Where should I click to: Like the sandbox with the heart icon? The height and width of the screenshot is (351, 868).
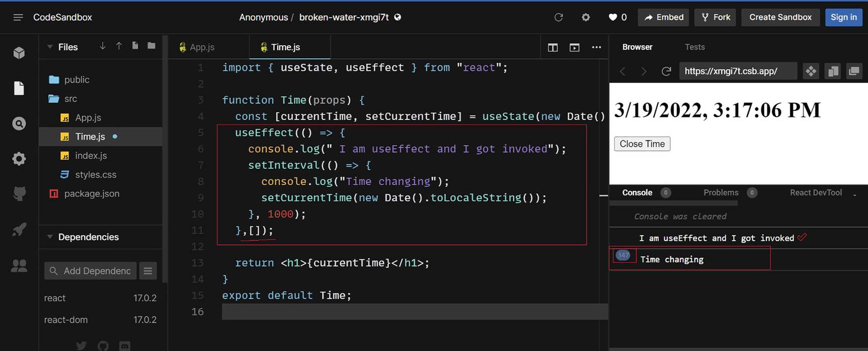point(612,18)
